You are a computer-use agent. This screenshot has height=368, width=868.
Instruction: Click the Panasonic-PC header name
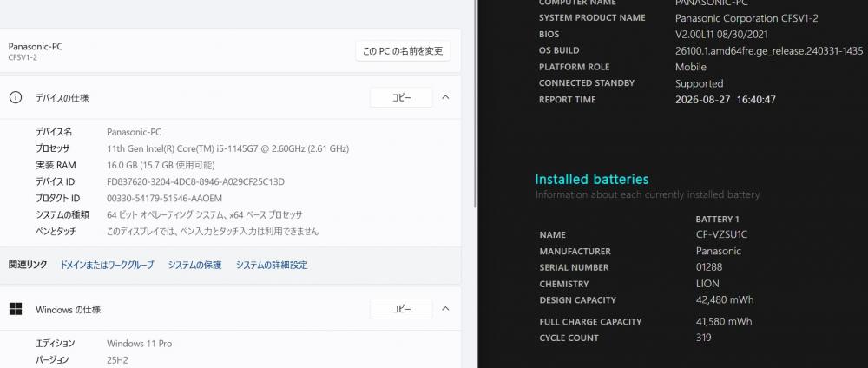click(x=36, y=47)
